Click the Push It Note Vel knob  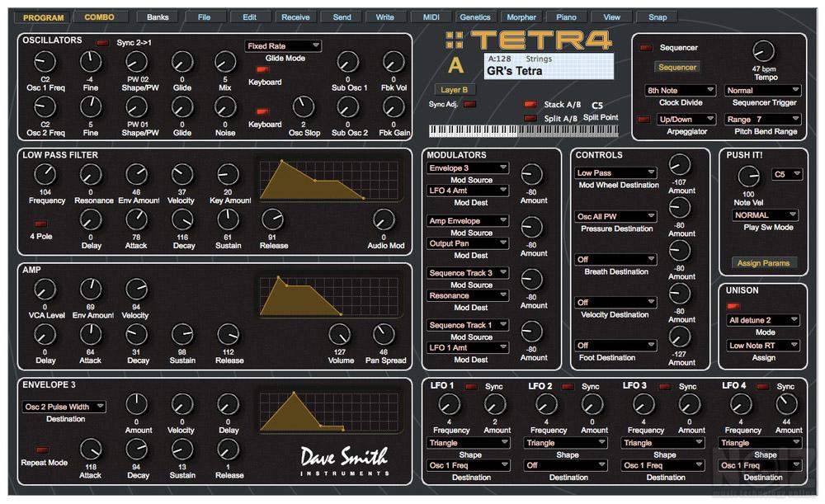(748, 176)
